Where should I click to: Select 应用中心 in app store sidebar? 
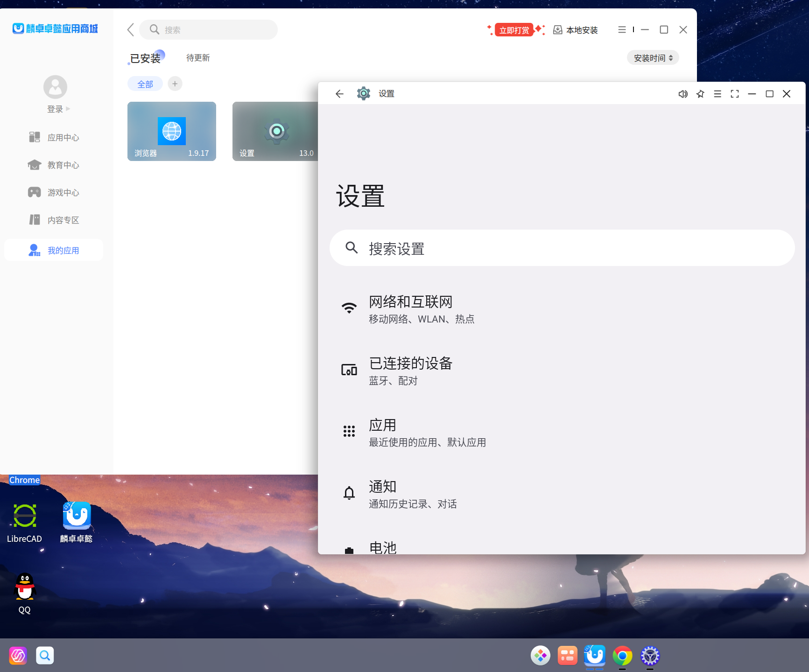point(54,137)
